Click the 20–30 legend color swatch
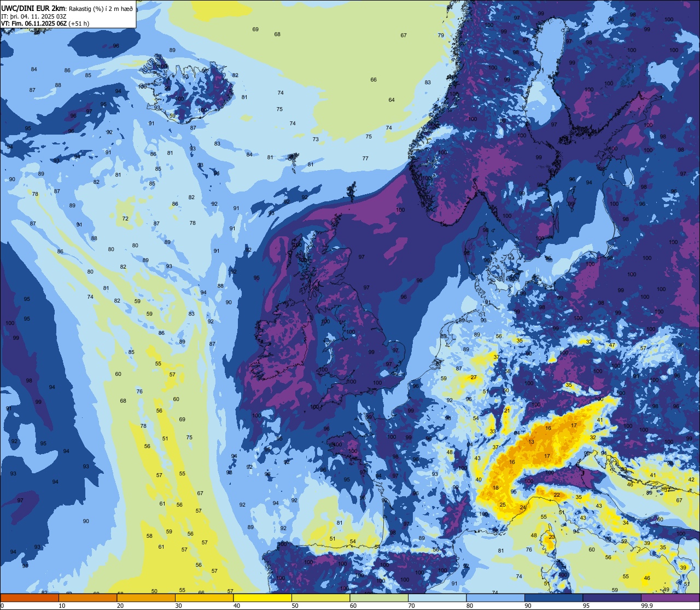The height and width of the screenshot is (610, 700). pyautogui.click(x=146, y=597)
